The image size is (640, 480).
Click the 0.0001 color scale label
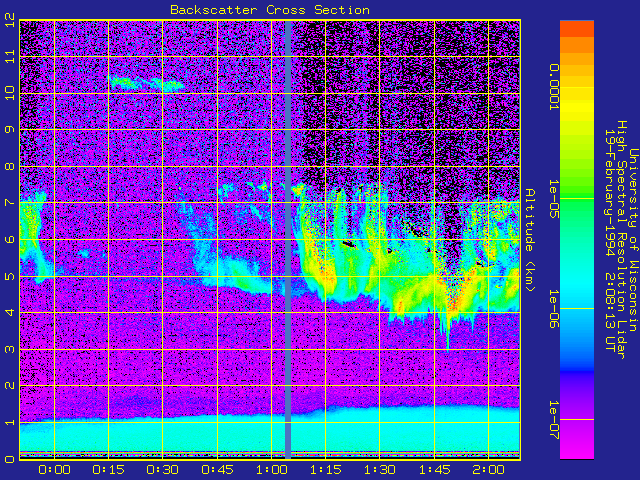554,87
